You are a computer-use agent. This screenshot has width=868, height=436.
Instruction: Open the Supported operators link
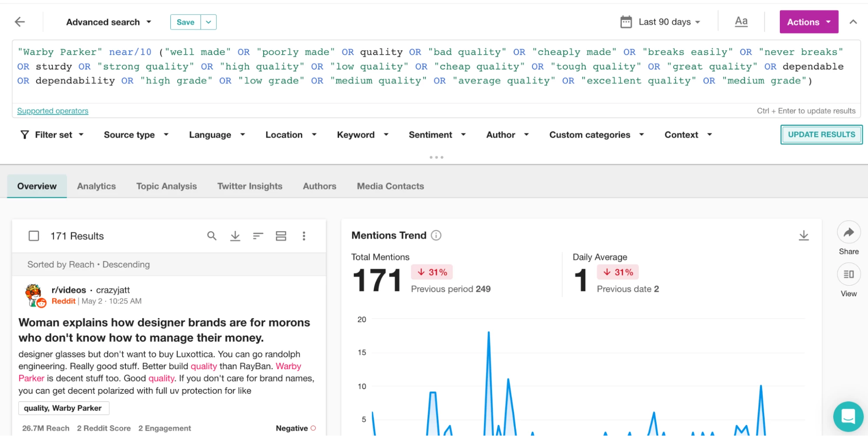[53, 111]
